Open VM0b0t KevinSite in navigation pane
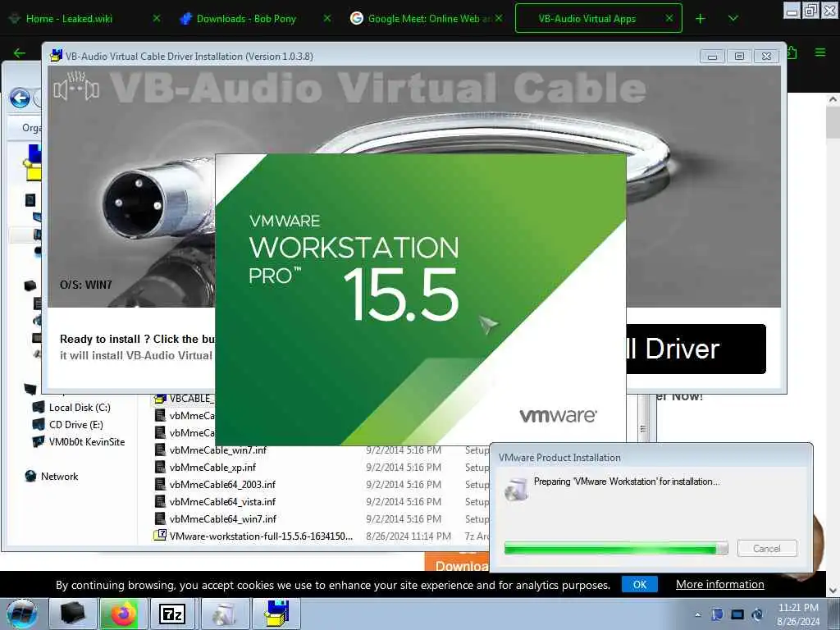The height and width of the screenshot is (630, 840). click(87, 442)
